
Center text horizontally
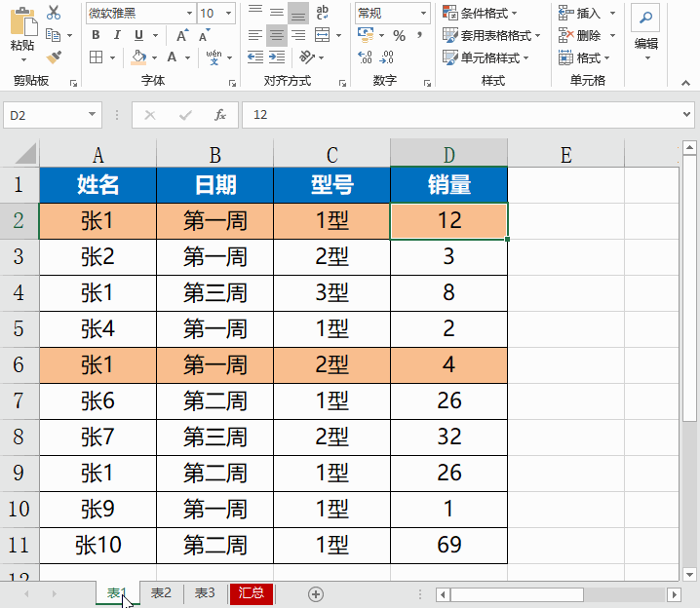277,35
